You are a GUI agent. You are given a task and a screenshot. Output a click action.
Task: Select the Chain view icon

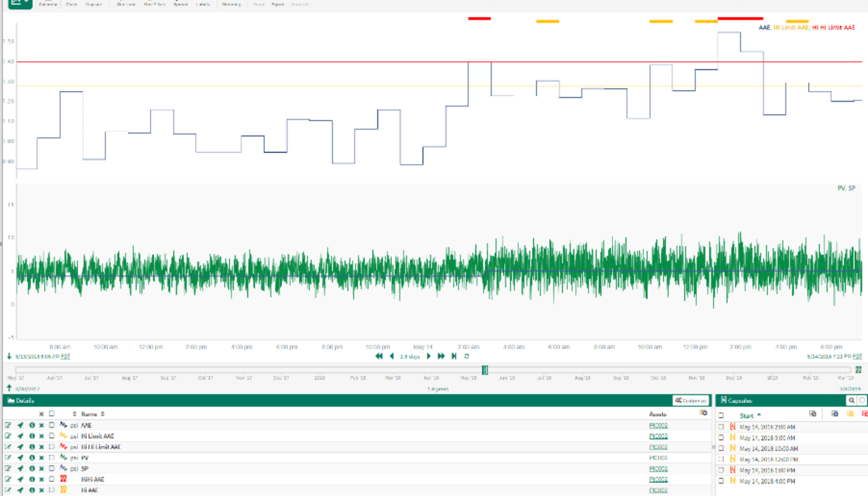coord(71,4)
